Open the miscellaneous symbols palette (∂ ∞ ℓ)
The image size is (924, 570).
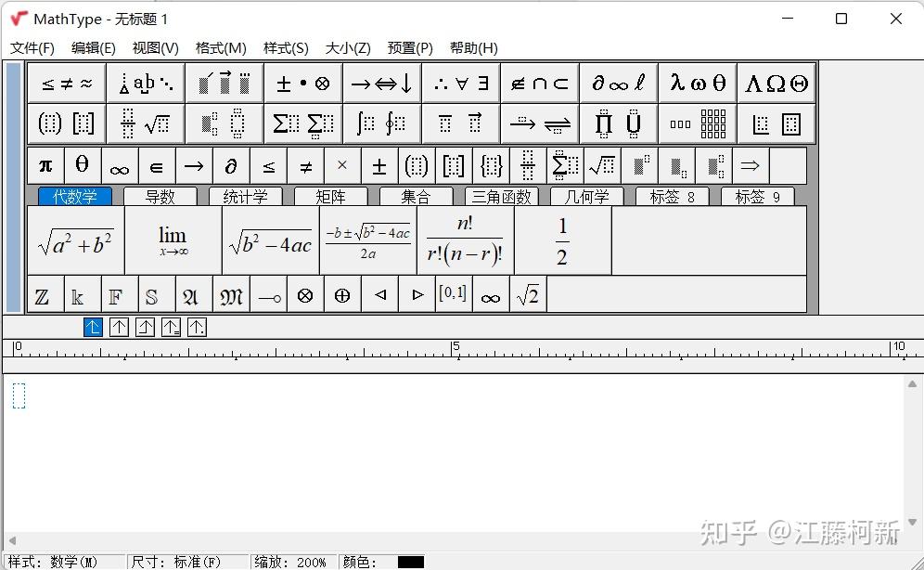[619, 84]
